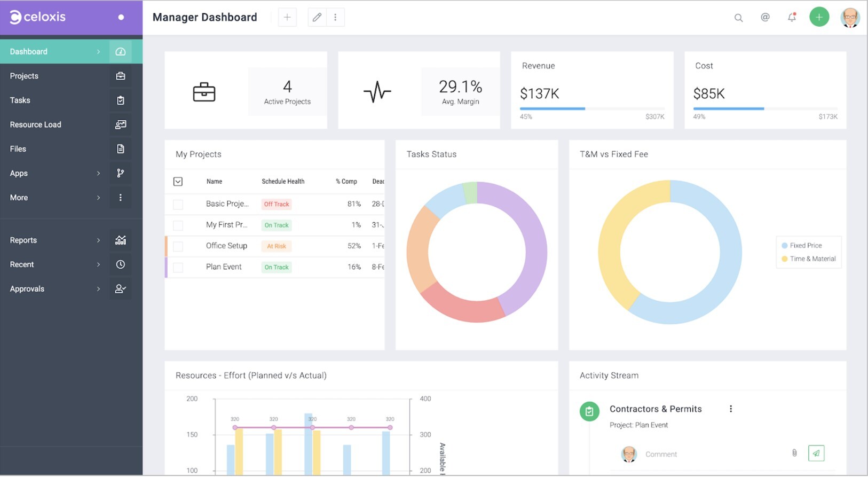Open the notifications bell
This screenshot has height=477, width=868.
pos(792,17)
